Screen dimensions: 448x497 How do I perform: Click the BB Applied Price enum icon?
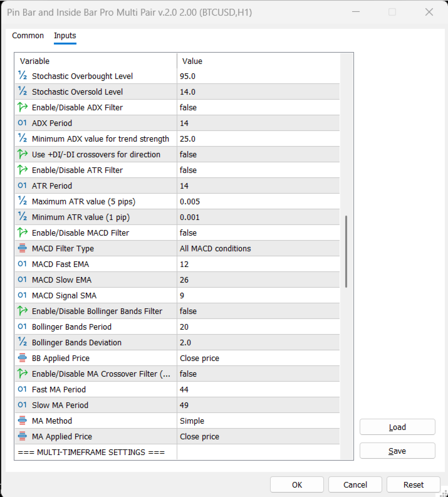(x=23, y=358)
